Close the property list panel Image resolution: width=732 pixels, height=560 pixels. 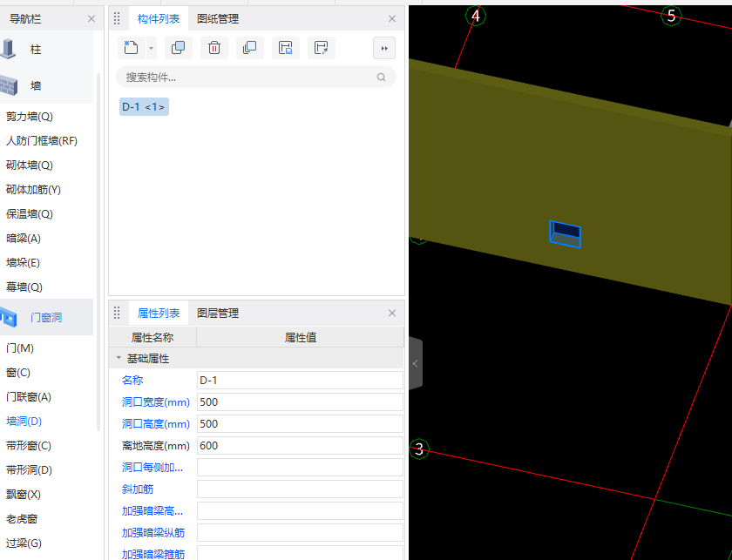392,314
